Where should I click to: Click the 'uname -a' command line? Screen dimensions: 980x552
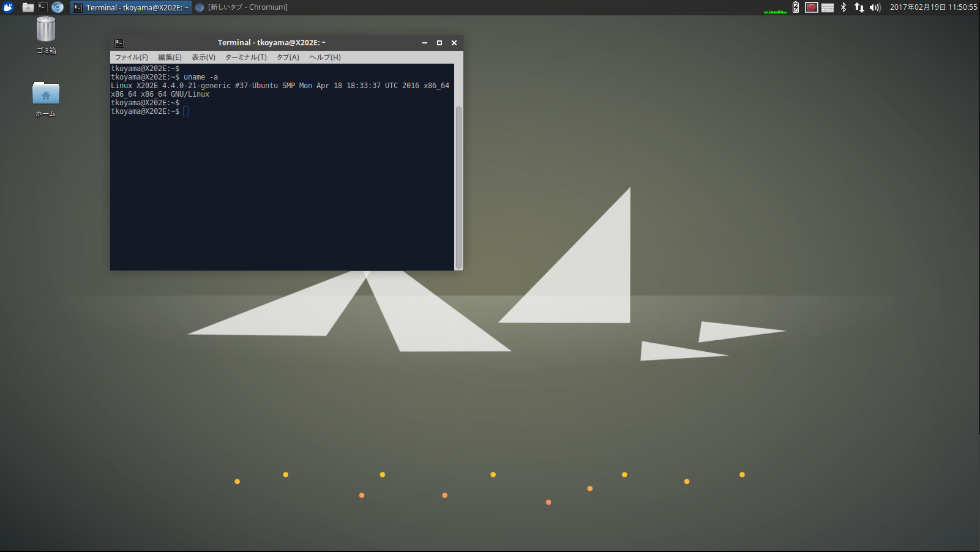coord(164,77)
